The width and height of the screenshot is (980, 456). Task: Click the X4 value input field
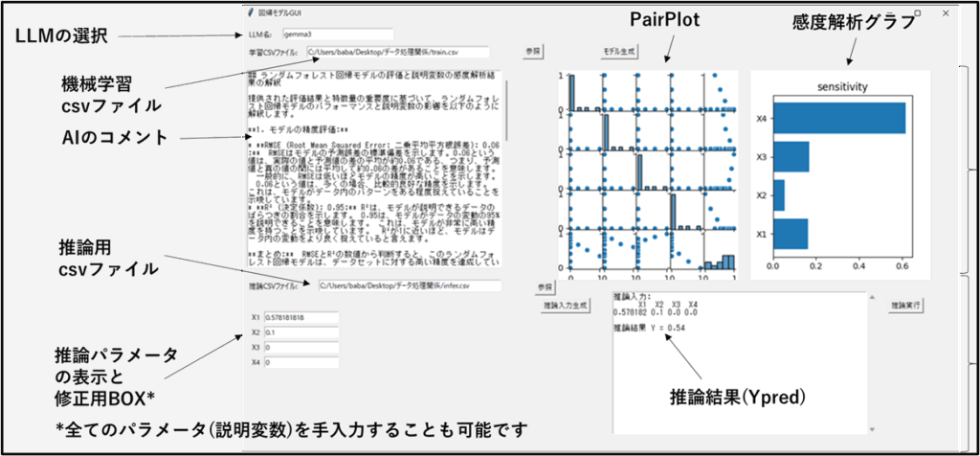pos(301,363)
